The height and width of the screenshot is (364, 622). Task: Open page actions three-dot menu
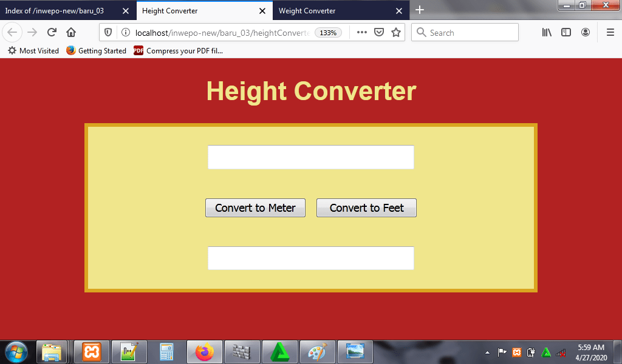[362, 33]
